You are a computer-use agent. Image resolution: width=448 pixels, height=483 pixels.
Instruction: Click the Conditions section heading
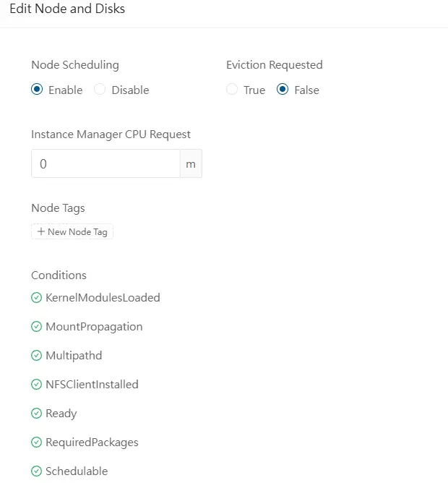pyautogui.click(x=59, y=275)
